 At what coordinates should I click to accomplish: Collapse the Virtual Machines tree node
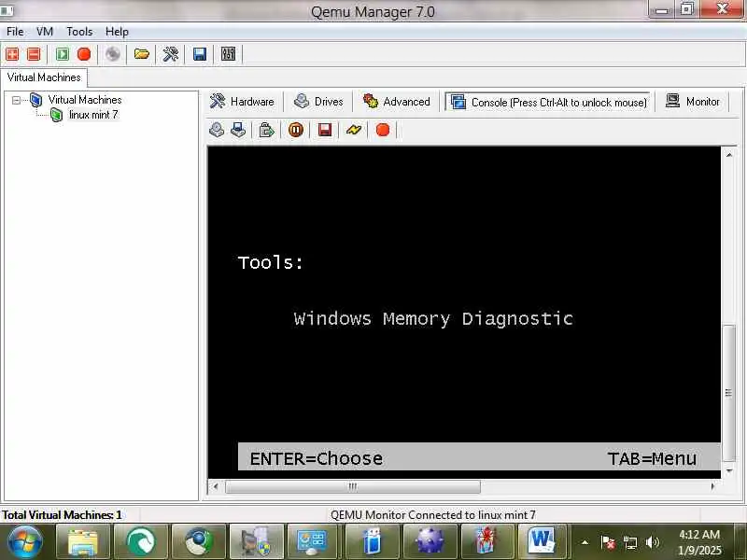[16, 100]
